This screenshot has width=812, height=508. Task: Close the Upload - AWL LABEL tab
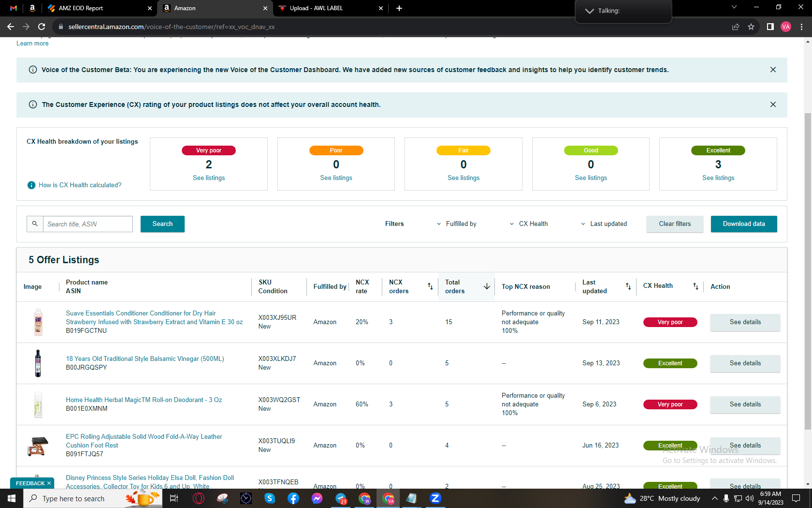381,8
